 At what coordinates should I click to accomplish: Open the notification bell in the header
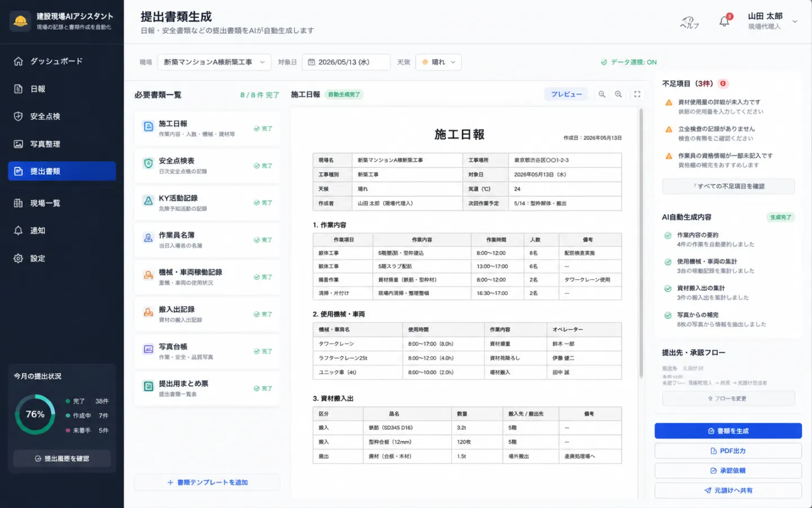[725, 21]
